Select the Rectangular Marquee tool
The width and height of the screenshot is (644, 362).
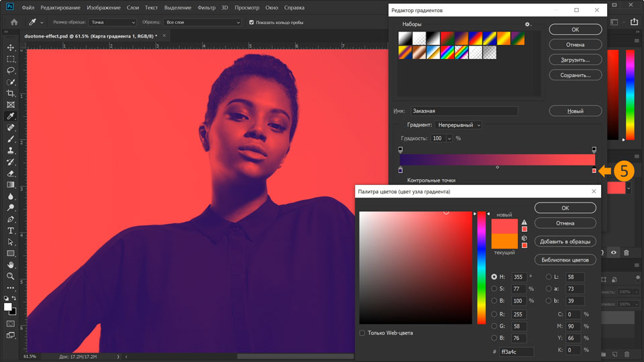click(x=11, y=59)
